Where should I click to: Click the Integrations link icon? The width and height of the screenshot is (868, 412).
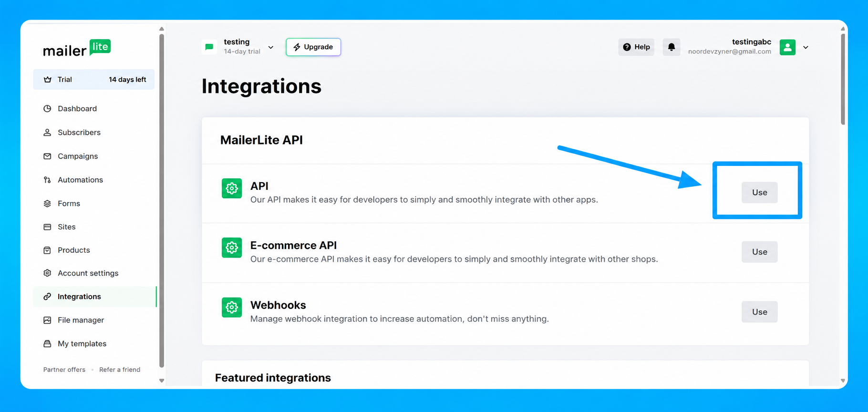pyautogui.click(x=47, y=297)
